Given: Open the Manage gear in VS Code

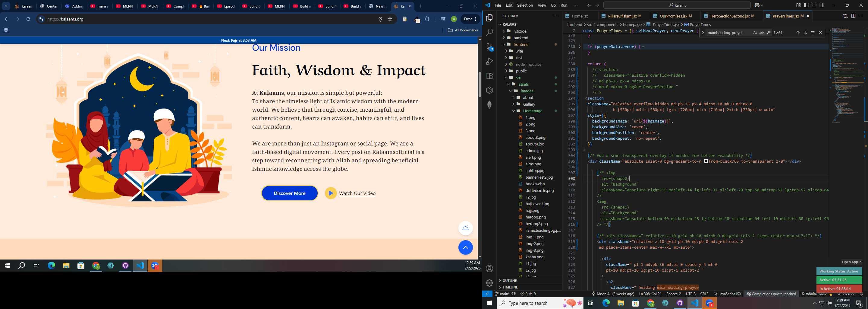Looking at the screenshot, I should click(489, 283).
